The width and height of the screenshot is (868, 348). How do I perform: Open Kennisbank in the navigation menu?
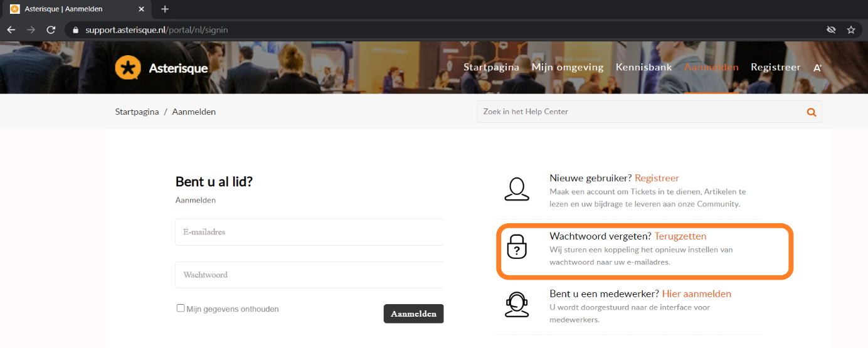[643, 67]
